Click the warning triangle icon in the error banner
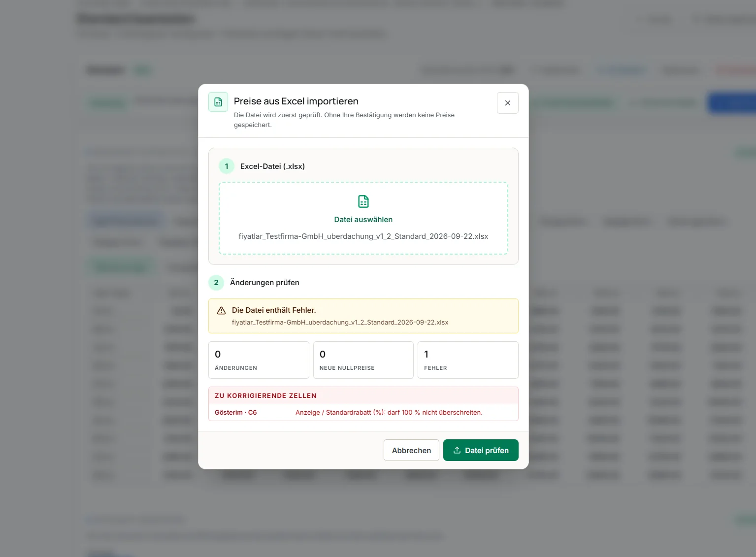 [x=222, y=311]
